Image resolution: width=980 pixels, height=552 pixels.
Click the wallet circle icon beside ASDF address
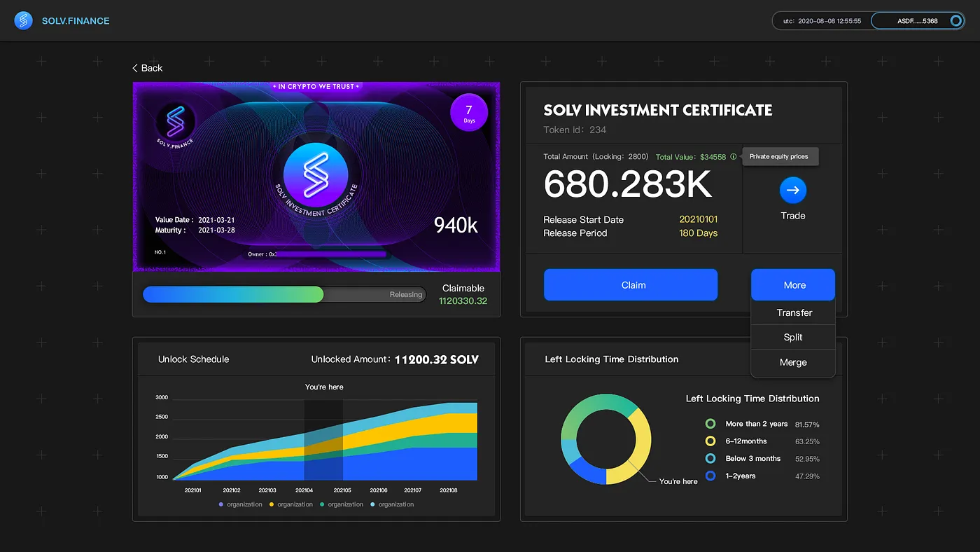coord(956,21)
